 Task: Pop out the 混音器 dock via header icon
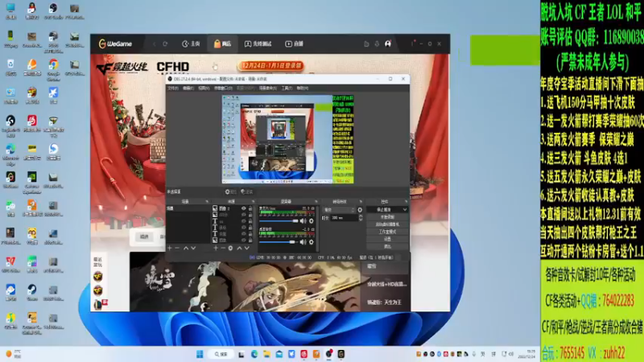316,202
